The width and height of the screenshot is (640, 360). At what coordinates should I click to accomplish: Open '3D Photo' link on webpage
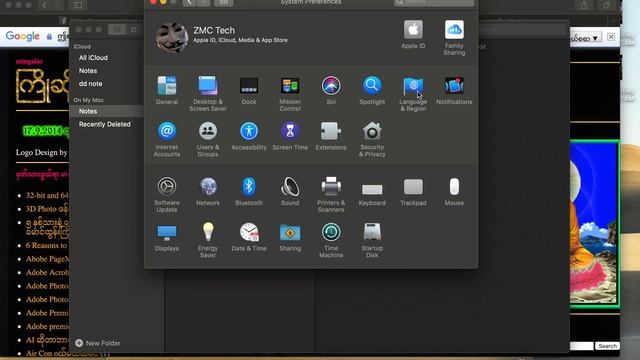(47, 209)
